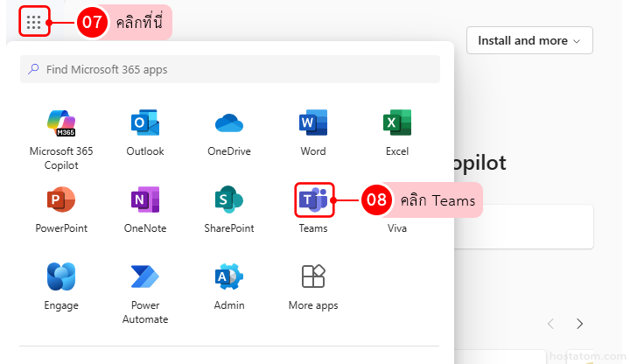Open Excel app
Screen dimensions: 630x364
tap(397, 123)
